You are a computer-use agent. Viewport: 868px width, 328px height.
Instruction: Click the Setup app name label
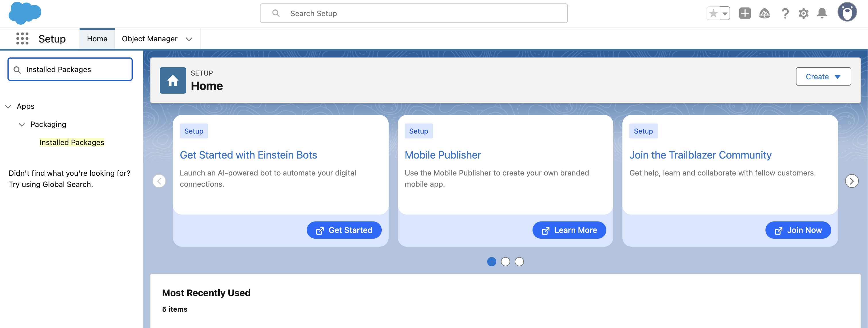[x=52, y=39]
